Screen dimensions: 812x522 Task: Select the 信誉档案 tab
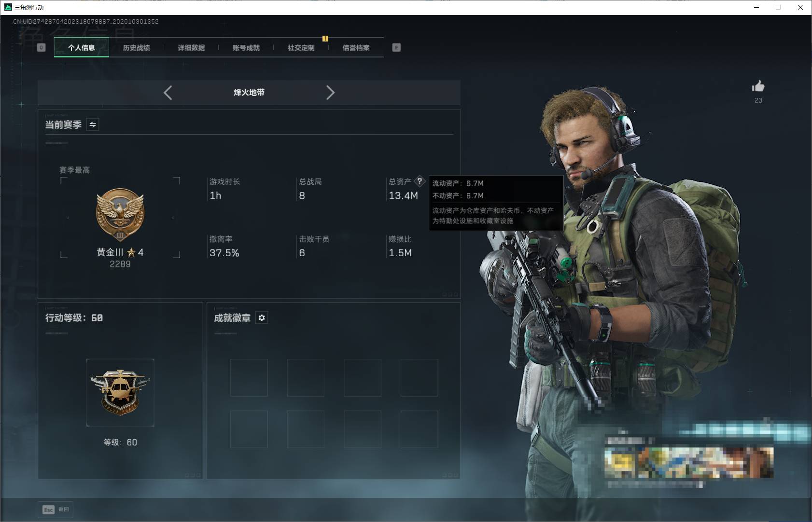coord(356,48)
